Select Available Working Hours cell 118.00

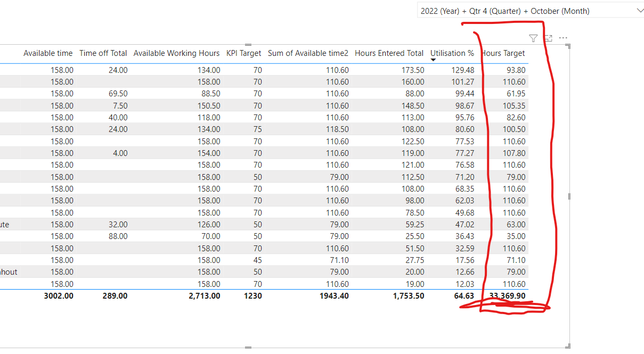208,117
